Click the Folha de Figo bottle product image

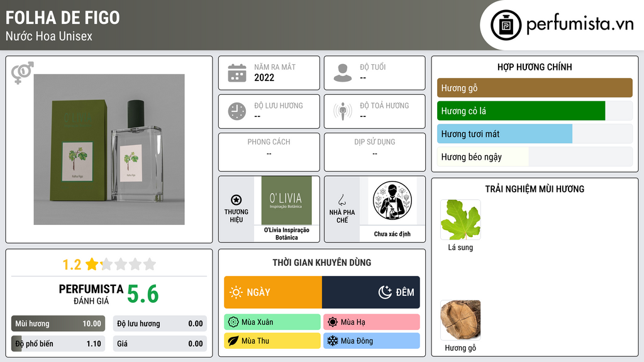(x=109, y=150)
